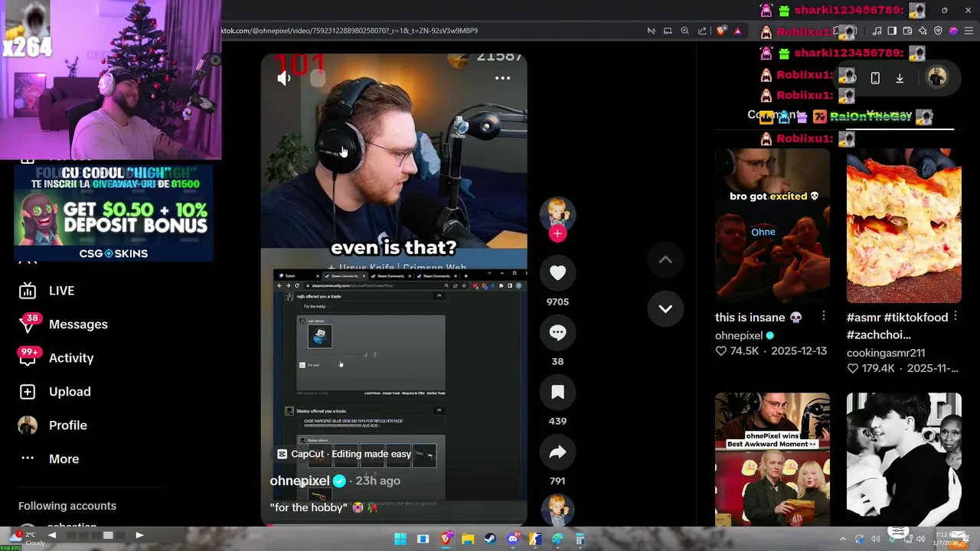Click the browser profile avatar icon in toolbar
Image resolution: width=980 pixels, height=551 pixels.
(953, 31)
